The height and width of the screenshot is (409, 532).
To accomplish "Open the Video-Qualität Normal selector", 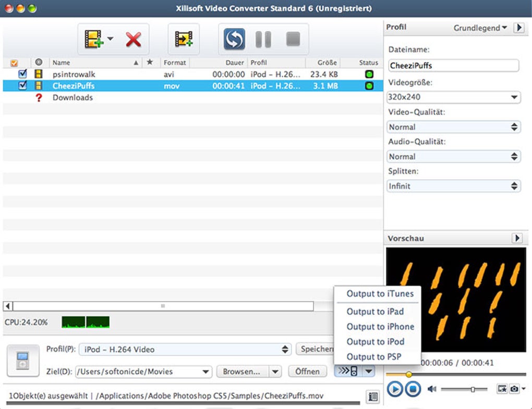I will 453,127.
